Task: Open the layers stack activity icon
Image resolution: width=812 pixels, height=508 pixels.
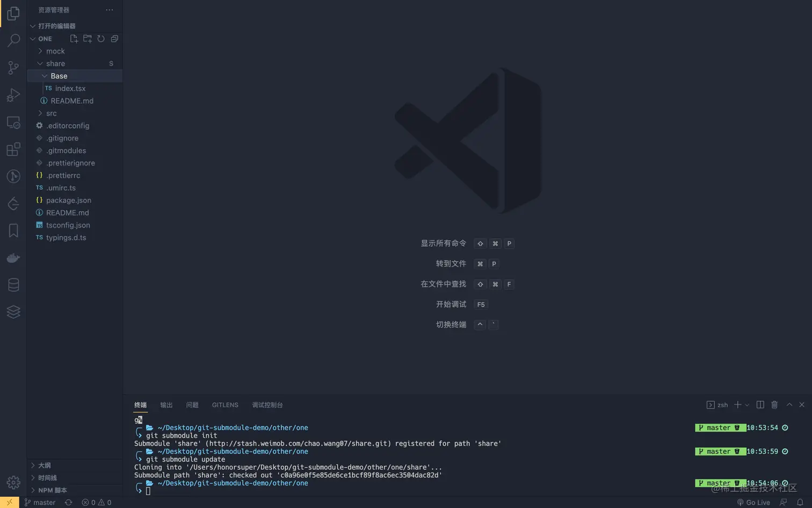Action: [x=13, y=312]
